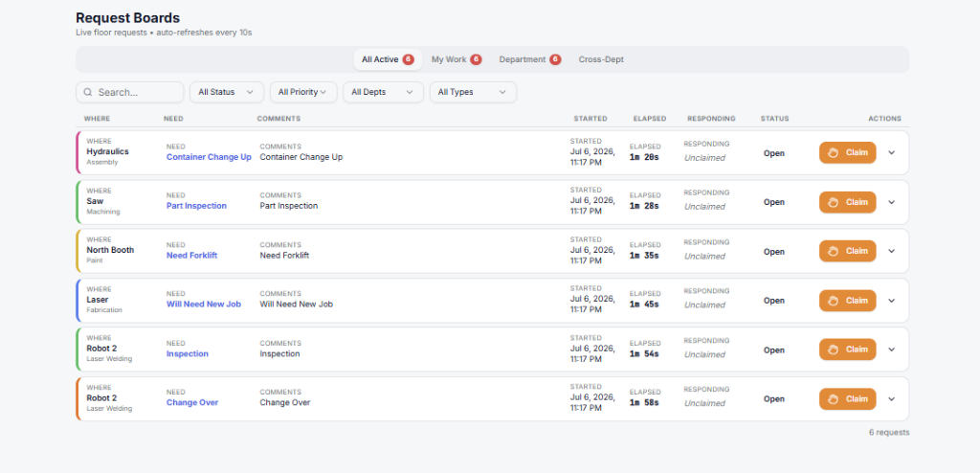
Task: Click the My Work count badge
Action: tap(477, 59)
